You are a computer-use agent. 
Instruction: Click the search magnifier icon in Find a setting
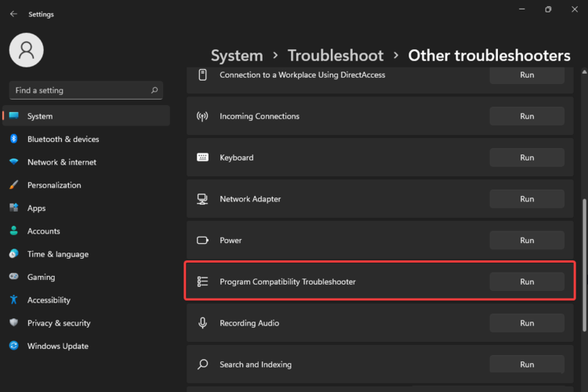pyautogui.click(x=154, y=90)
